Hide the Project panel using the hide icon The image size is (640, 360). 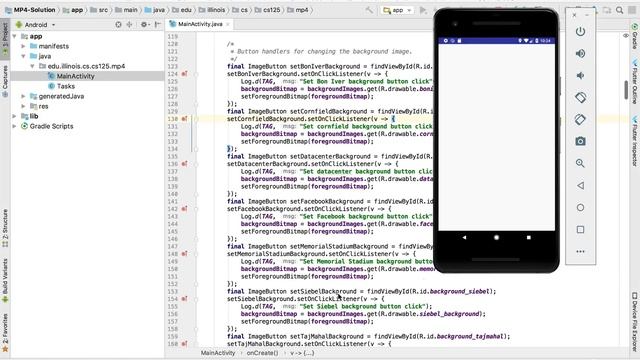pos(158,24)
